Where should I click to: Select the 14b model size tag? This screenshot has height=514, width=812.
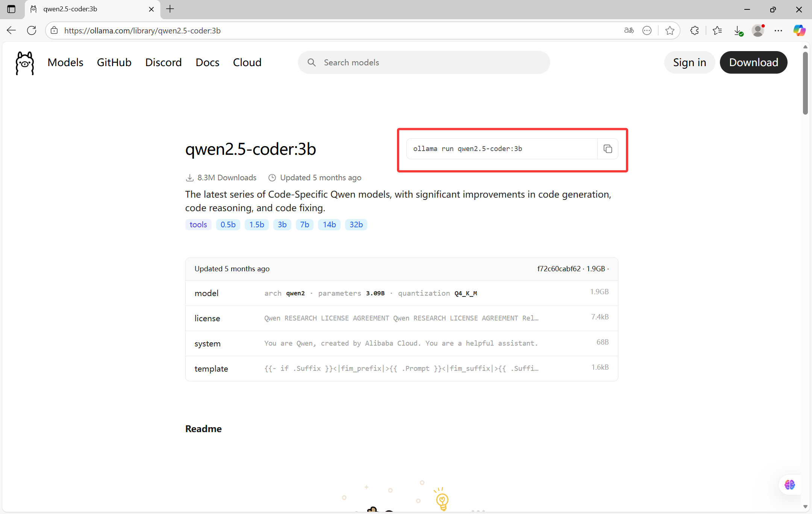(x=329, y=225)
